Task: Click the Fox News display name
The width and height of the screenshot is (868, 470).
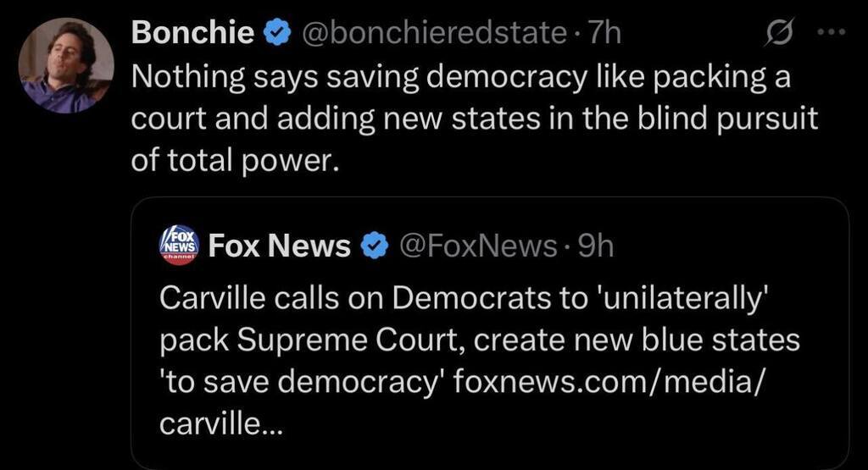Action: coord(279,246)
